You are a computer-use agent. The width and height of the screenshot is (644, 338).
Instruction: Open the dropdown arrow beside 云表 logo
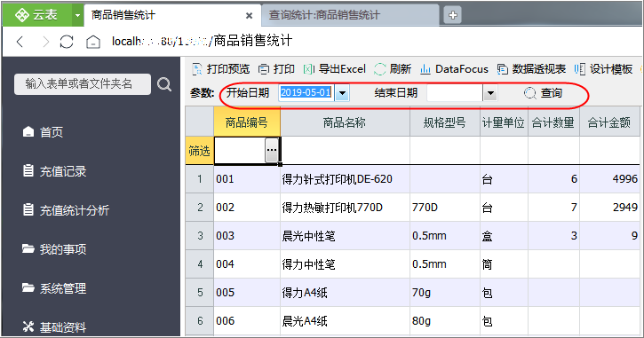[x=77, y=16]
